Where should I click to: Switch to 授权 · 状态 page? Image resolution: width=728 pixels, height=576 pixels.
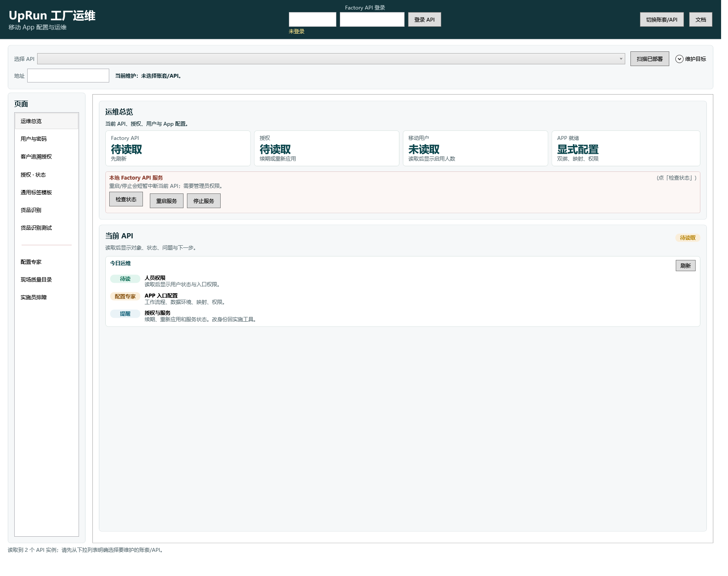click(47, 174)
